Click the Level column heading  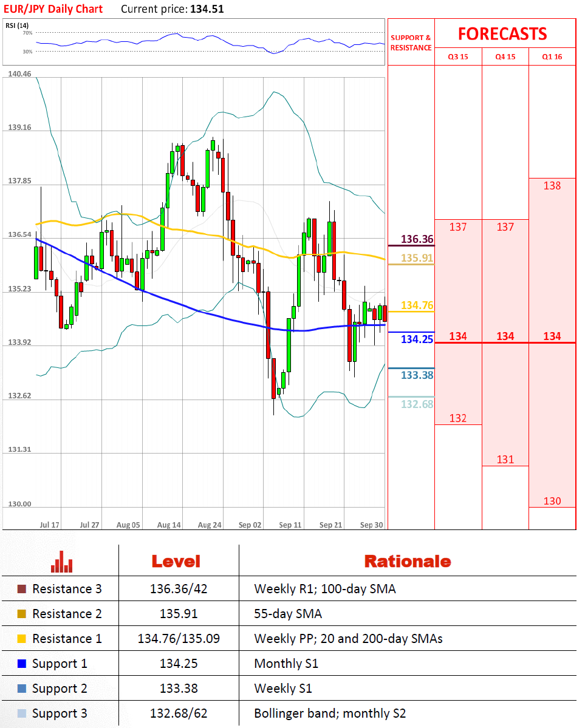176,561
